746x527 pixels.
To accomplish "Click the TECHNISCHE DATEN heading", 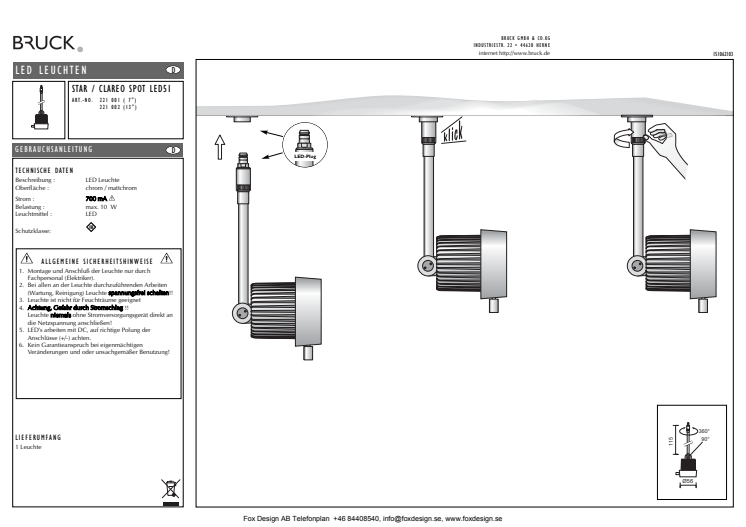I will coord(44,170).
